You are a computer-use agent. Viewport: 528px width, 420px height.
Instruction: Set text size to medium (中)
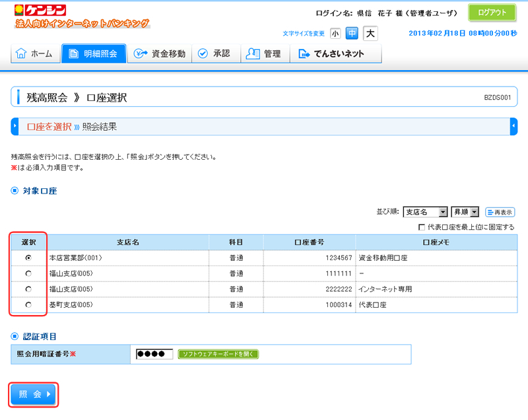click(352, 33)
